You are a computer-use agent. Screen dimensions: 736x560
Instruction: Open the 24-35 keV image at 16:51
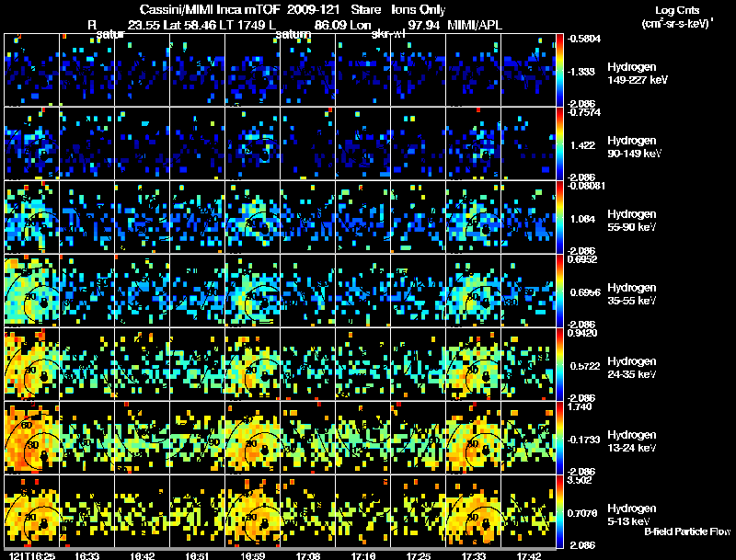tap(198, 364)
